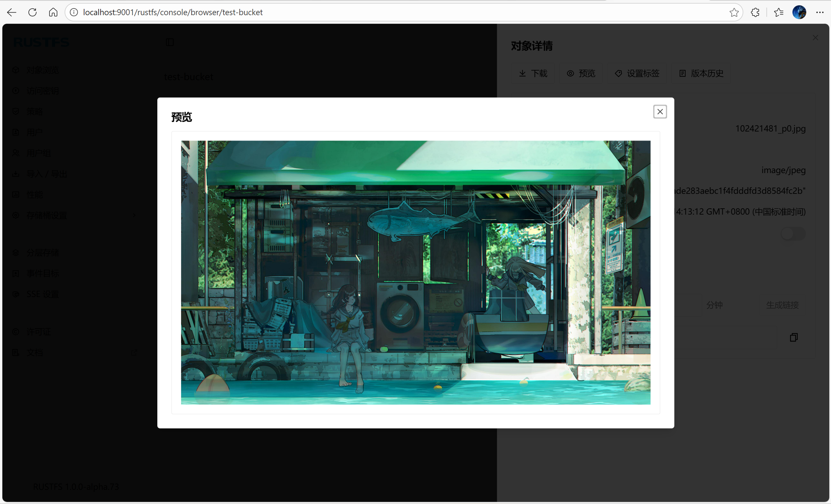831x504 pixels.
Task: Open 分层存储 in the sidebar
Action: click(75, 252)
